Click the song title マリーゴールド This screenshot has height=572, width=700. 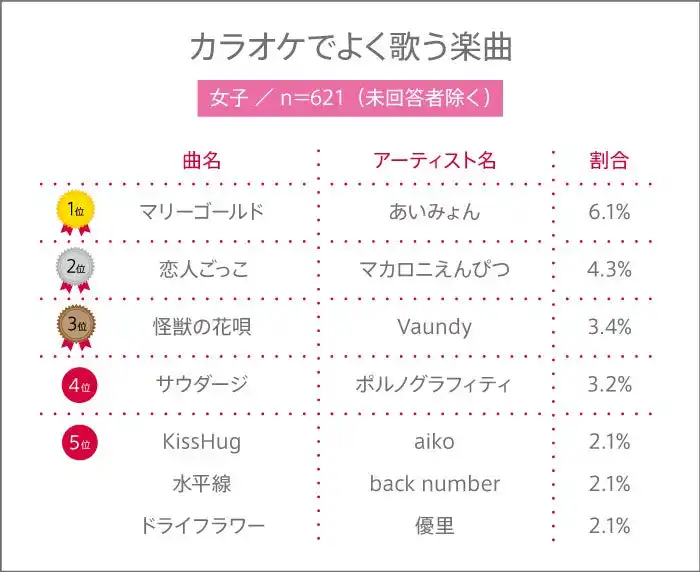pos(202,212)
